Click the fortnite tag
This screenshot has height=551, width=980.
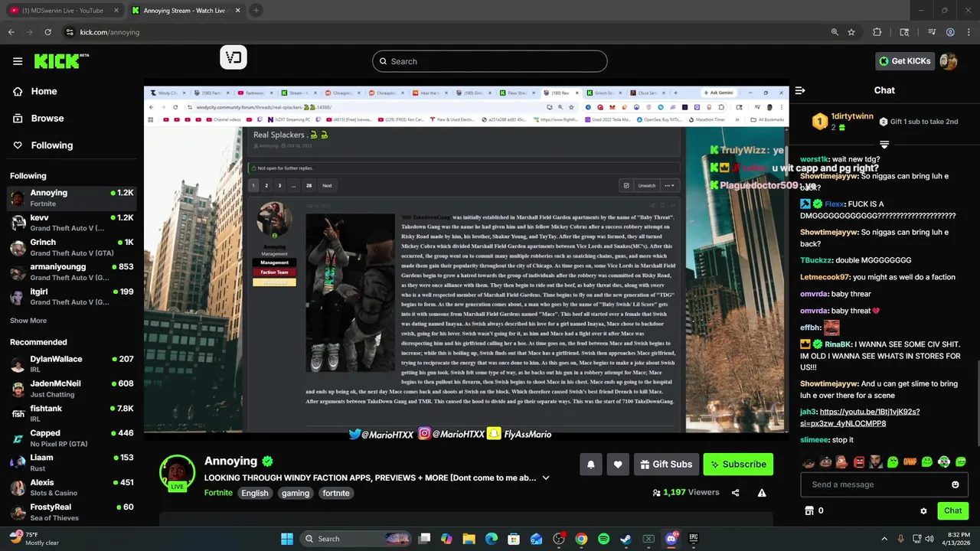(x=336, y=493)
